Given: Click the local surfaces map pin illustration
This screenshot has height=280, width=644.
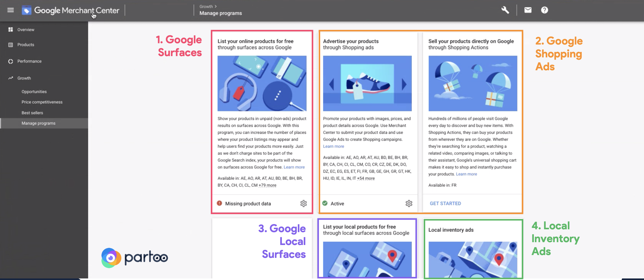Looking at the screenshot, I should tap(367, 259).
